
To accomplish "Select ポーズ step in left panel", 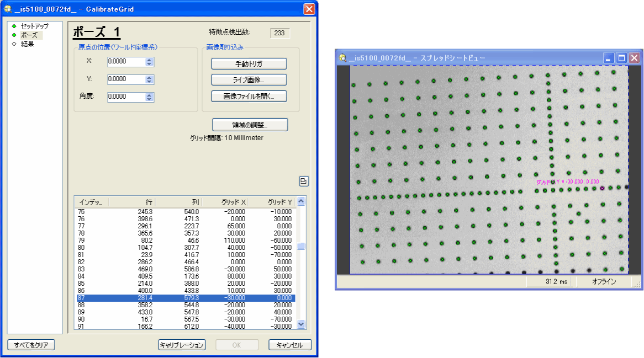I will tap(29, 35).
